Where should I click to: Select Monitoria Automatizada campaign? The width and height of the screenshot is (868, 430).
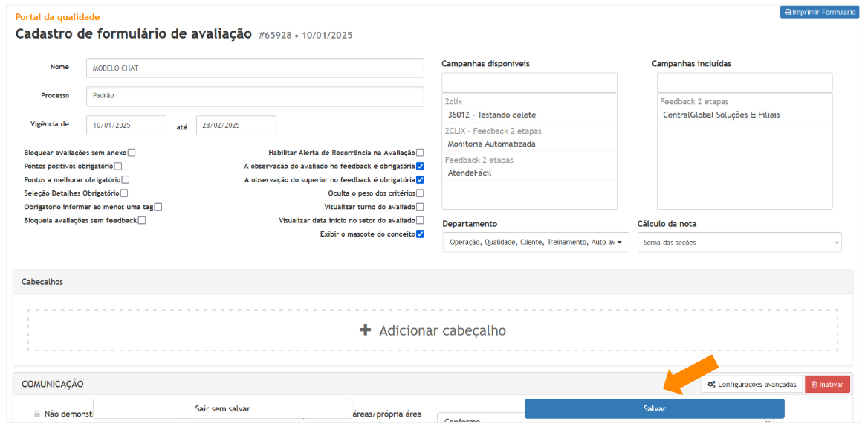(491, 144)
